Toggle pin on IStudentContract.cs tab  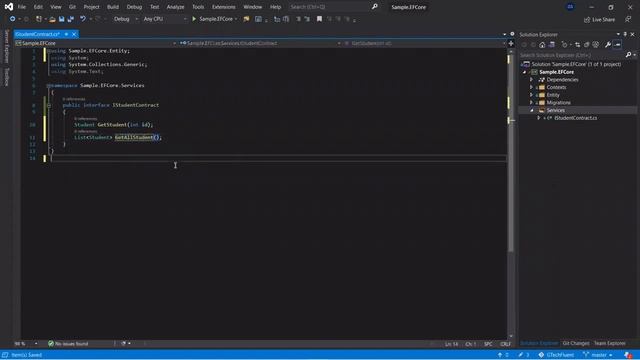click(x=67, y=34)
